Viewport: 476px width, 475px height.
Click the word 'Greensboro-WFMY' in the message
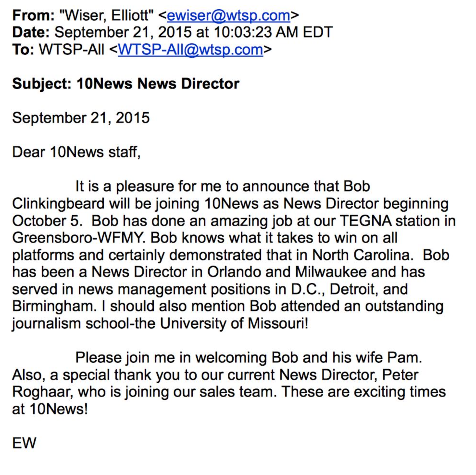click(78, 238)
